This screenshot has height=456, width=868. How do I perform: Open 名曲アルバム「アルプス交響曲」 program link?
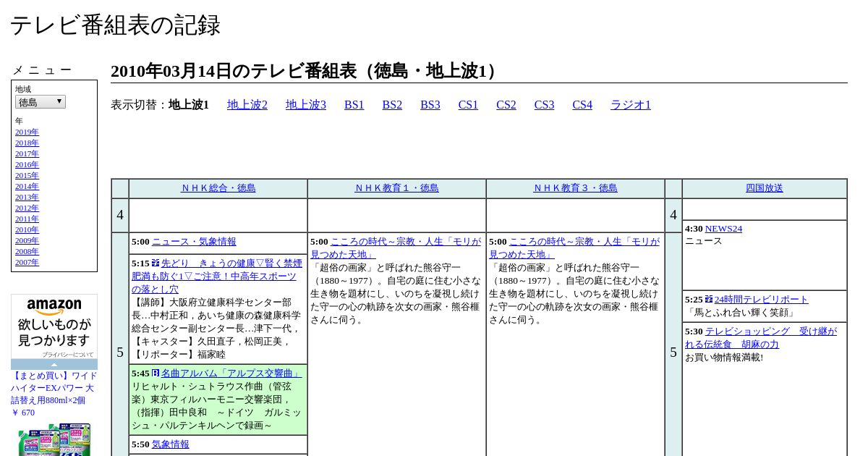[x=231, y=373]
